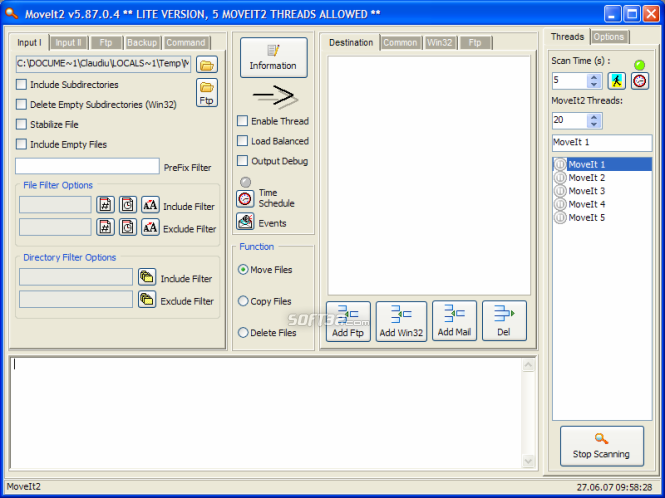This screenshot has height=498, width=665.
Task: Click the pause icon beside MoveIt 2
Action: (560, 177)
